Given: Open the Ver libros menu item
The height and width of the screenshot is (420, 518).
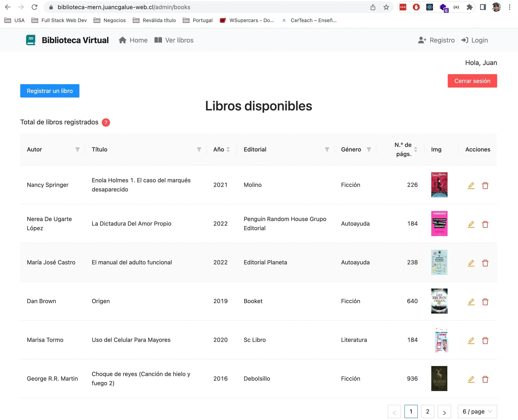Looking at the screenshot, I should pos(174,40).
